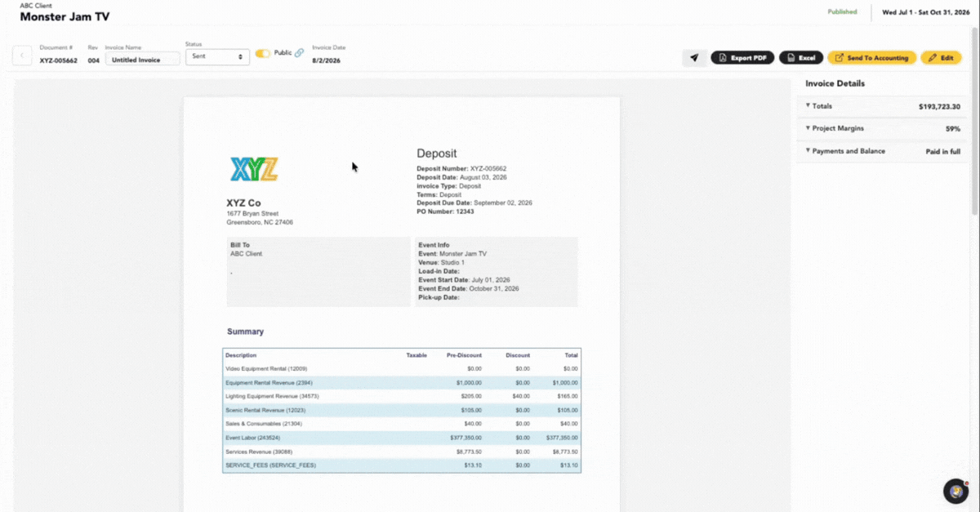Click the Summary section heading
Screen dimensions: 980x512
tap(245, 332)
